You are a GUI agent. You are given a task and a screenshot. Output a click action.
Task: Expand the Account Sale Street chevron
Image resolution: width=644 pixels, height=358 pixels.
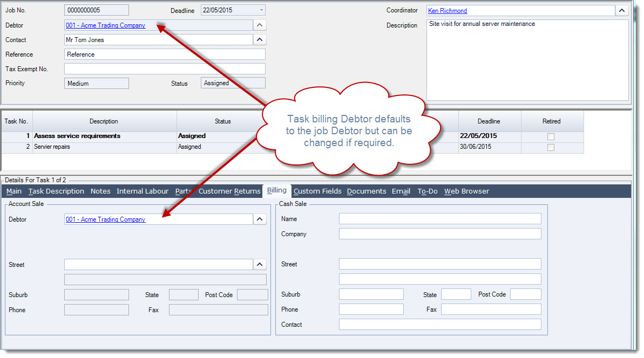tap(260, 265)
